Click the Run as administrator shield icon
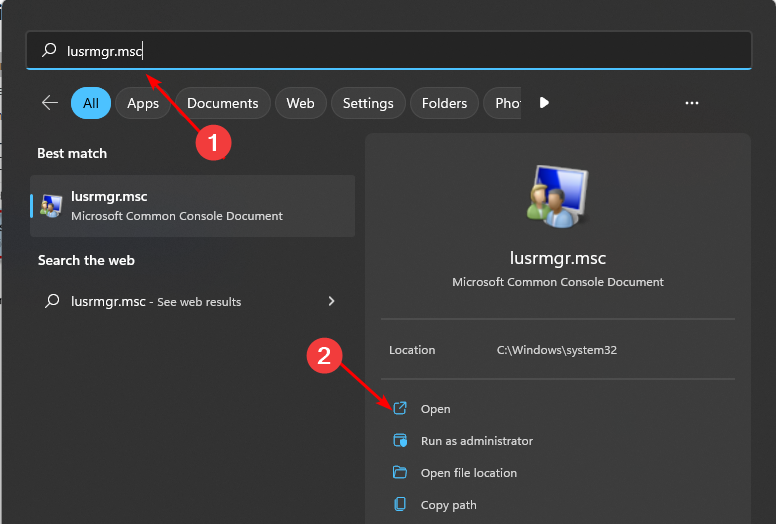 [x=400, y=440]
